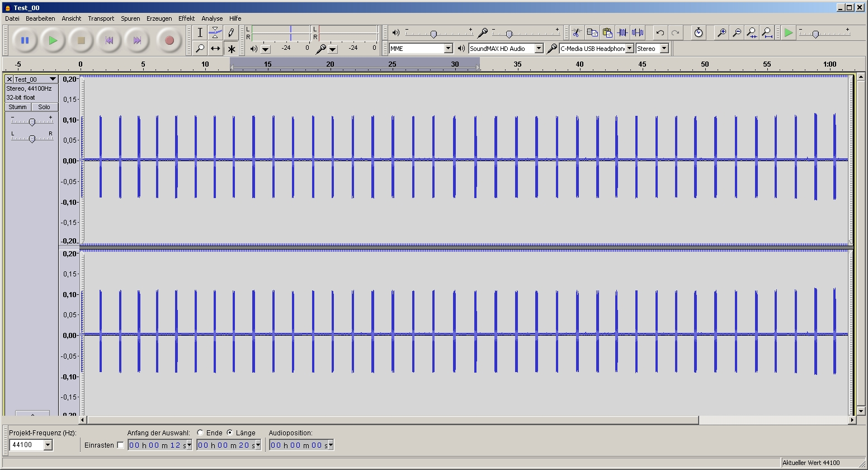Undo the last action

click(x=660, y=32)
